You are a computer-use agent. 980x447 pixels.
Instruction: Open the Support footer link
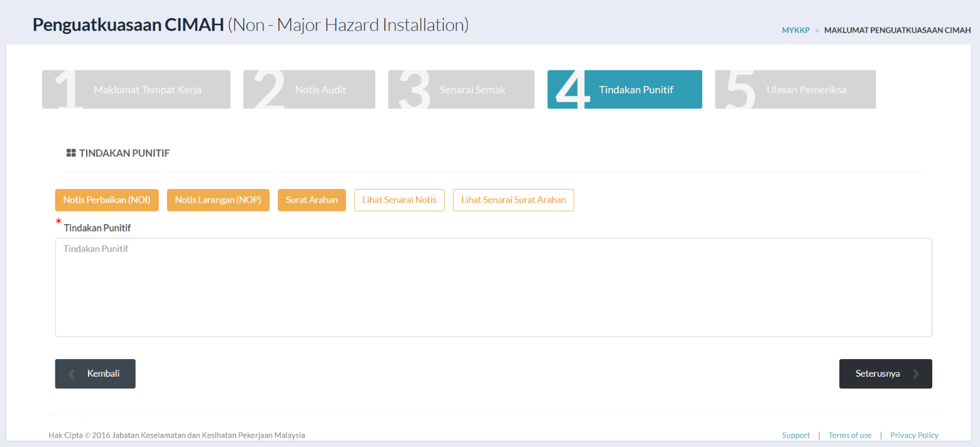tap(796, 435)
